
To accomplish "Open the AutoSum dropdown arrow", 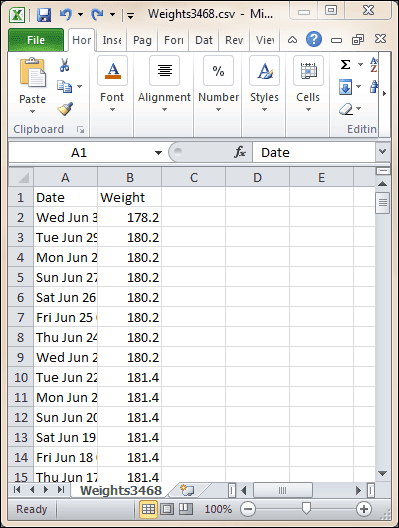I will click(361, 64).
